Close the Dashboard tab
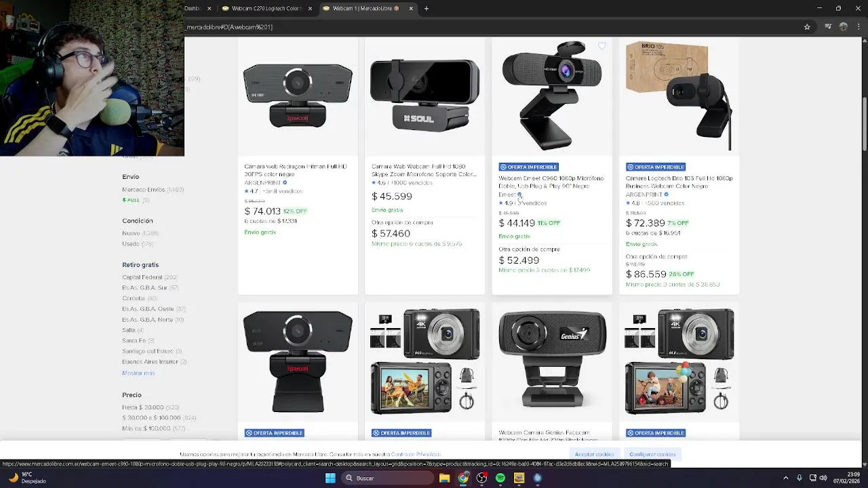The width and height of the screenshot is (868, 488). coord(209,9)
